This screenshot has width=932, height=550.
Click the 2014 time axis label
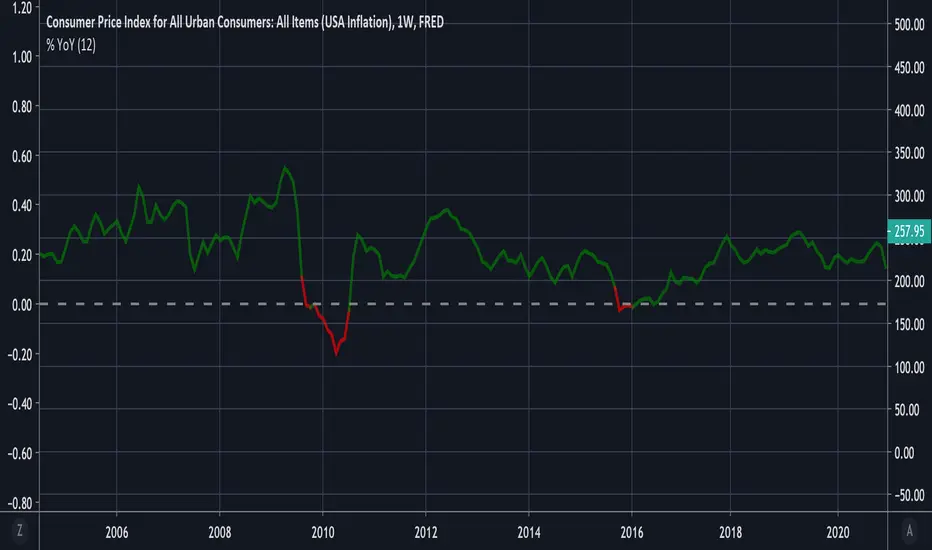528,532
